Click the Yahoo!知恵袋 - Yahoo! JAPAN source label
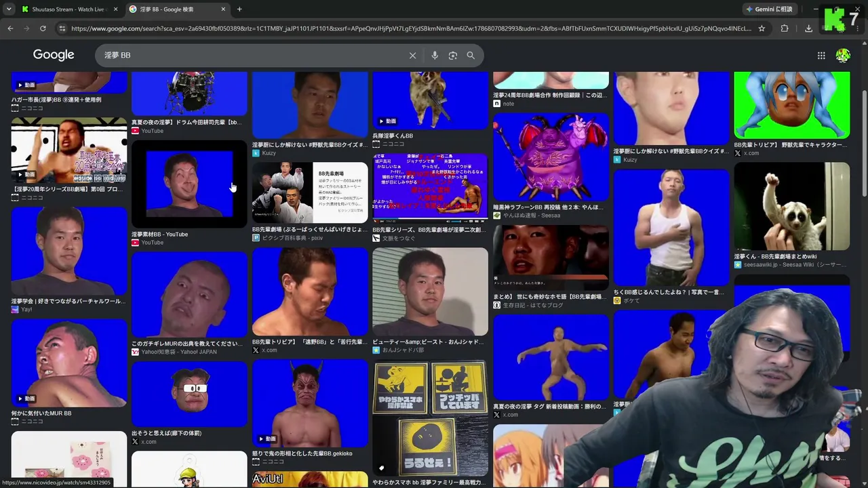 tap(179, 352)
